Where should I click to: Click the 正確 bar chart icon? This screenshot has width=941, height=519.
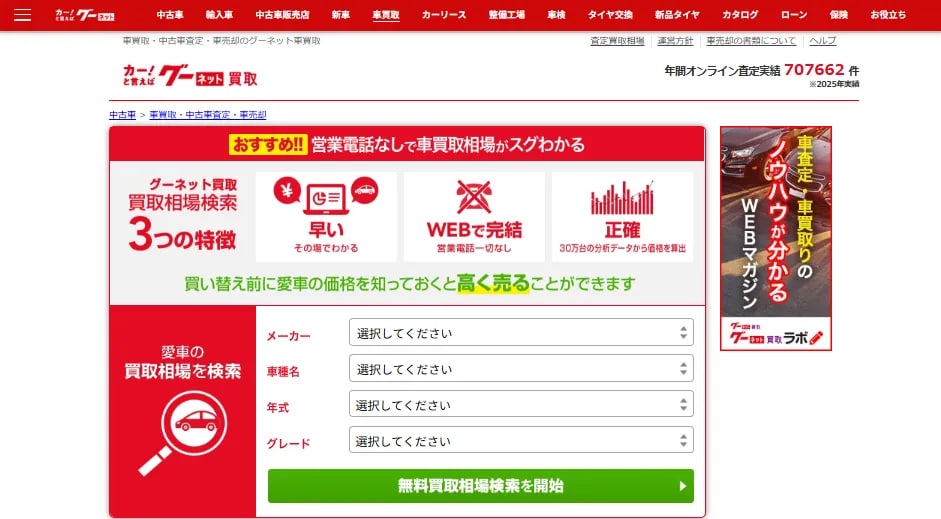(622, 195)
